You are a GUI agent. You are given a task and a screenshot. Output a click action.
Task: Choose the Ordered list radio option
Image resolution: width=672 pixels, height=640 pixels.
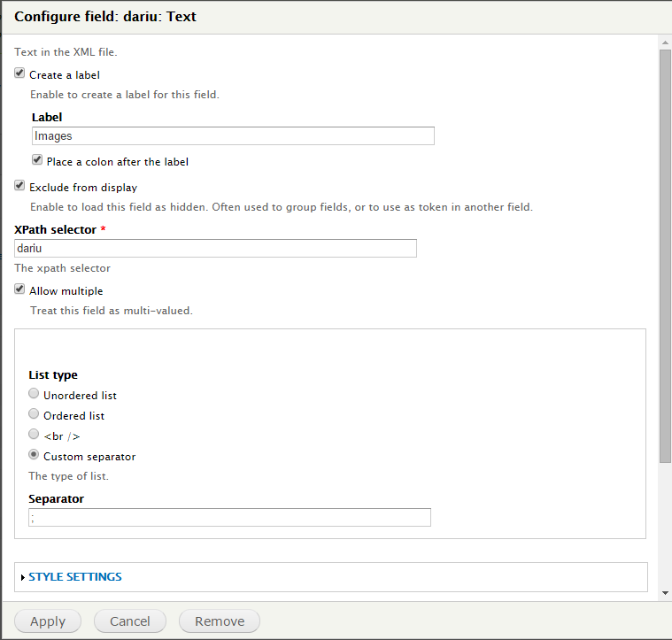pyautogui.click(x=34, y=413)
